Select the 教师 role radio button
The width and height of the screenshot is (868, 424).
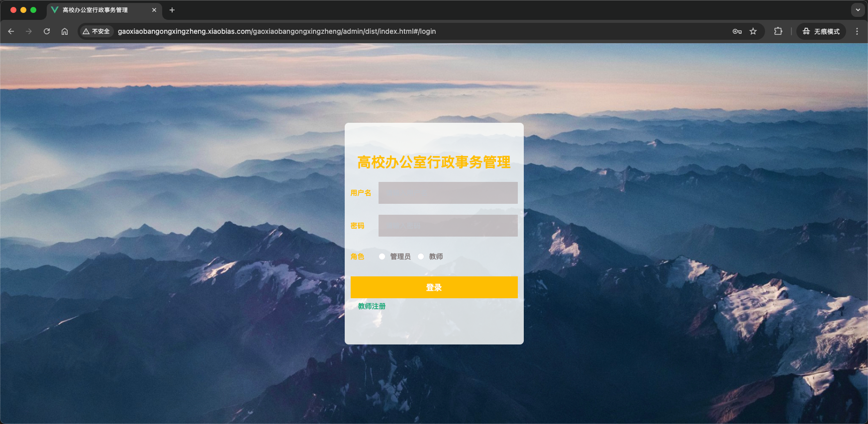[421, 256]
